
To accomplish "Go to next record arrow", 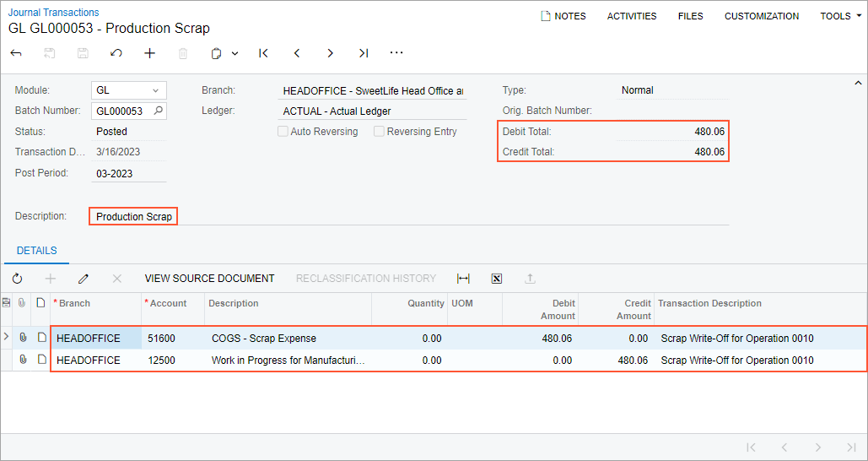I will [x=330, y=53].
